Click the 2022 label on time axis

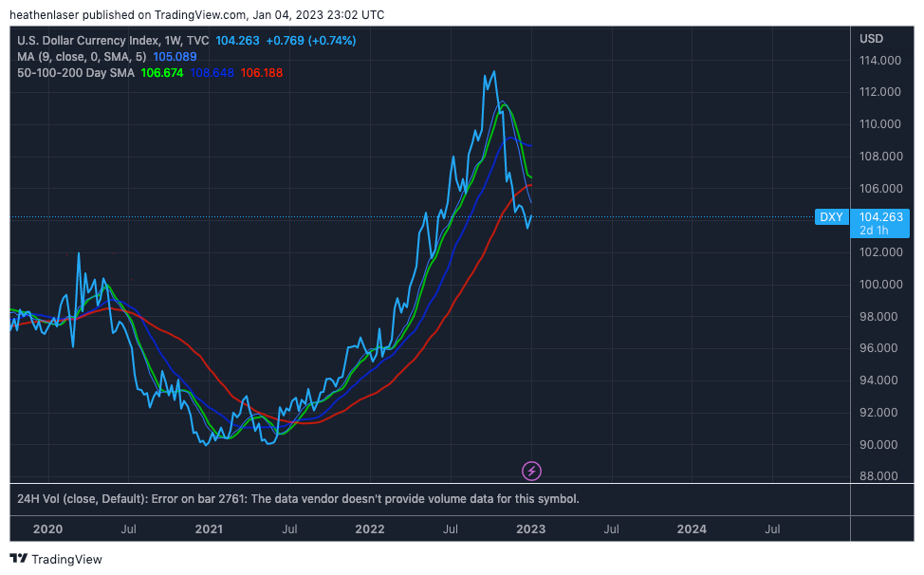[370, 529]
